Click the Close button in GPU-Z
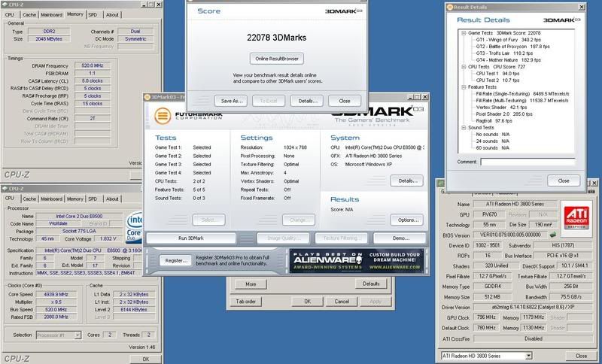602x364 pixels. pyautogui.click(x=581, y=356)
